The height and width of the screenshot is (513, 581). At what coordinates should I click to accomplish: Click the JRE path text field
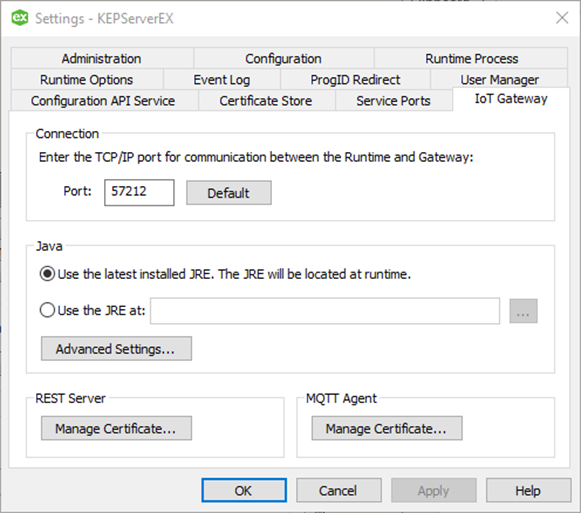[x=325, y=311]
